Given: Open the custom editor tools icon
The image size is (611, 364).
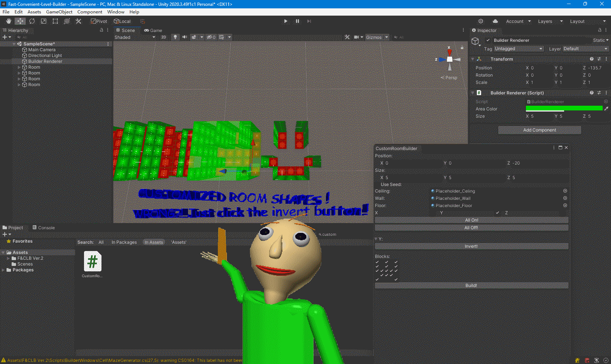Looking at the screenshot, I should 79,21.
